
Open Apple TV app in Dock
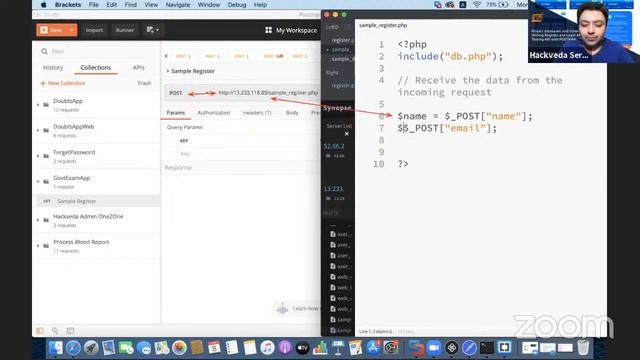pyautogui.click(x=302, y=348)
